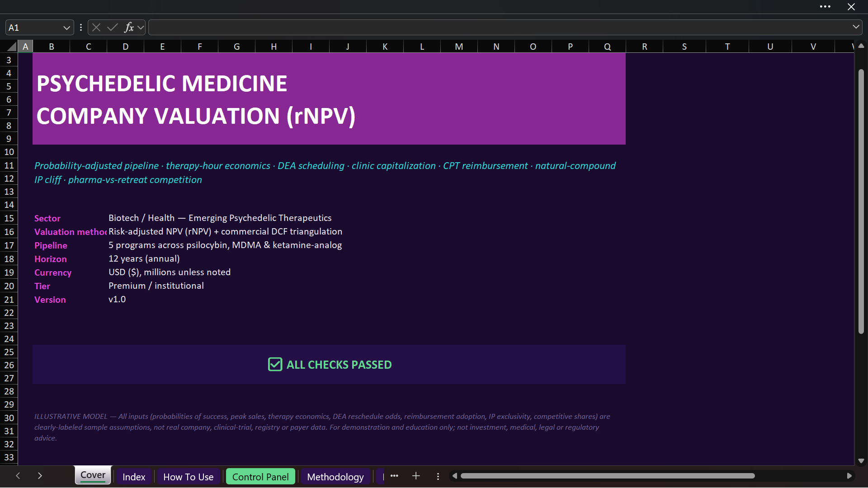Open the Methodology sheet tab

(x=335, y=477)
